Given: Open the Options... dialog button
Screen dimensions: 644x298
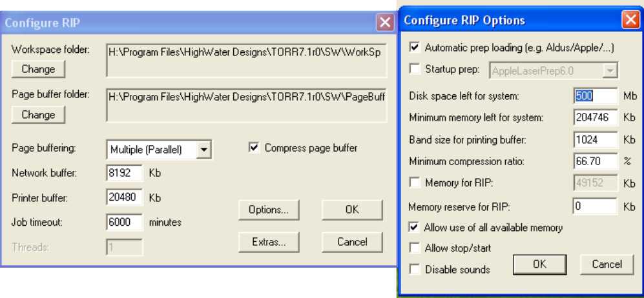Looking at the screenshot, I should (269, 210).
